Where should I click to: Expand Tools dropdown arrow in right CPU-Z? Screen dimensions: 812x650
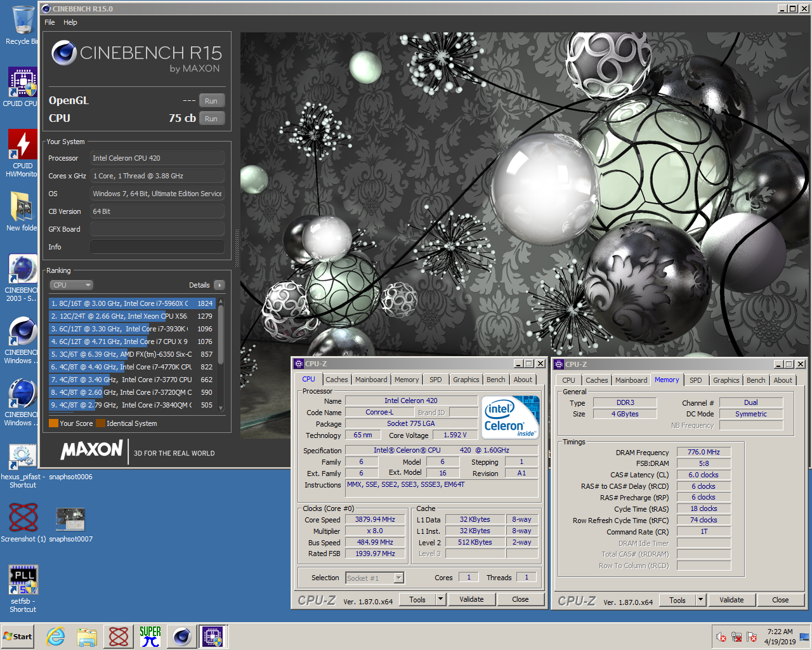(700, 600)
